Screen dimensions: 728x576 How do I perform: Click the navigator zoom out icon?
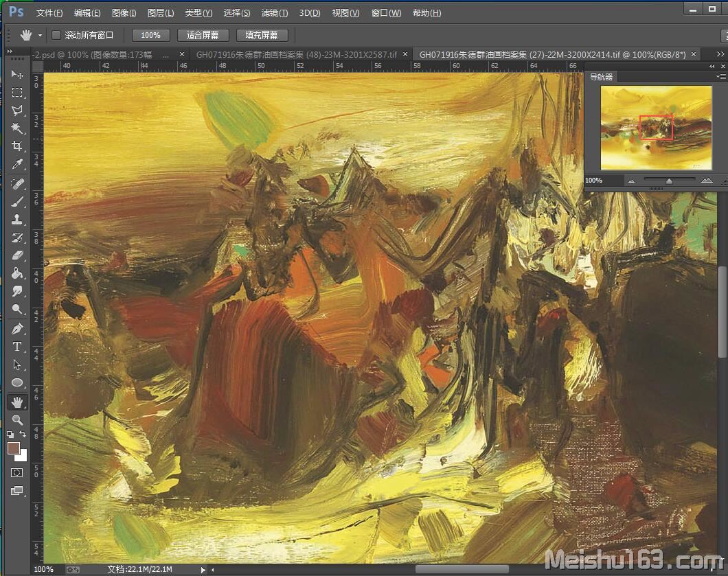tap(631, 181)
